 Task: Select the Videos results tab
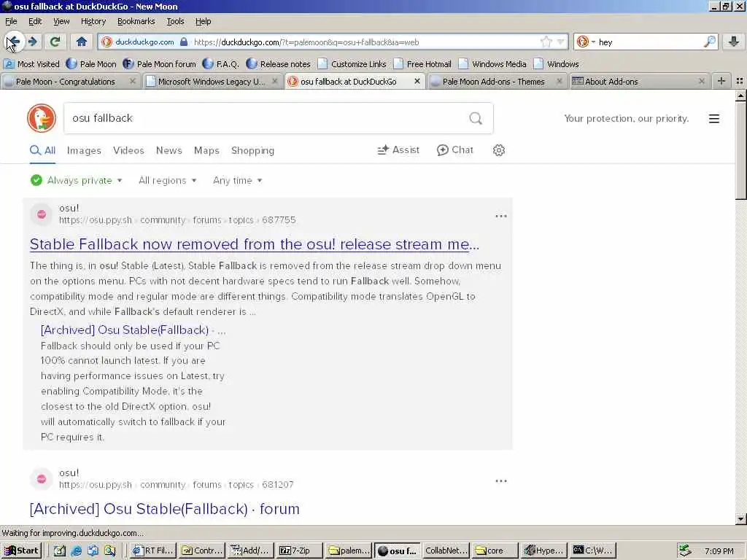tap(128, 150)
